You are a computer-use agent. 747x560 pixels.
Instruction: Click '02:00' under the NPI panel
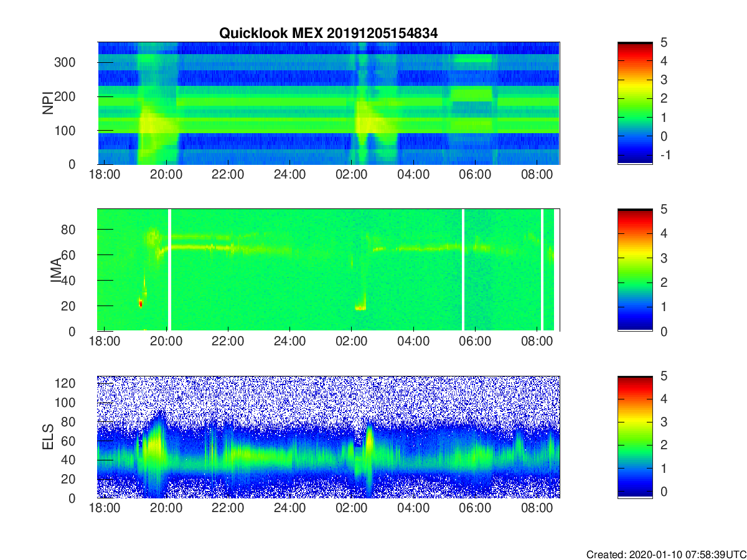(352, 175)
